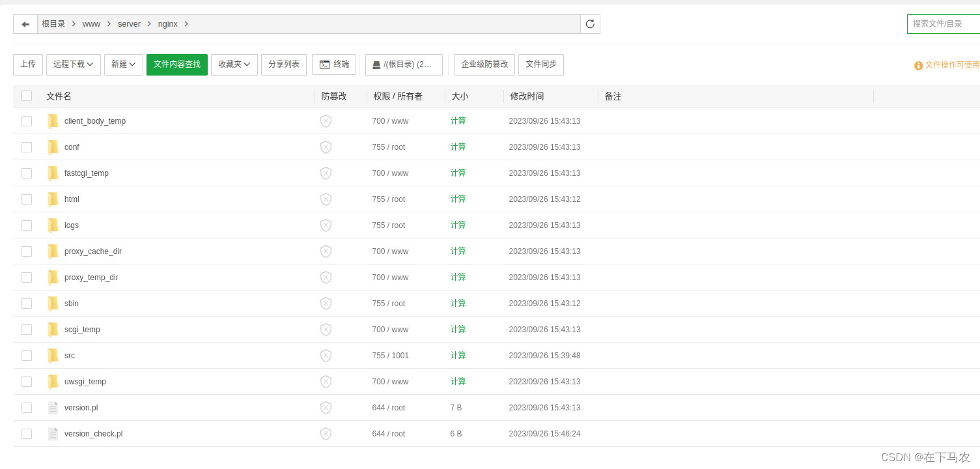Open the conf folder icon
The height and width of the screenshot is (469, 980).
tap(53, 147)
